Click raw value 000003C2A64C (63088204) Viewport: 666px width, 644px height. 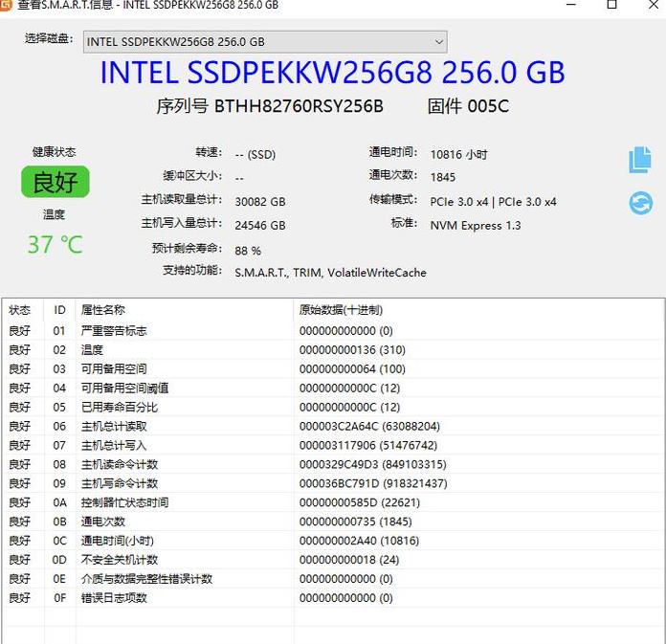point(369,426)
